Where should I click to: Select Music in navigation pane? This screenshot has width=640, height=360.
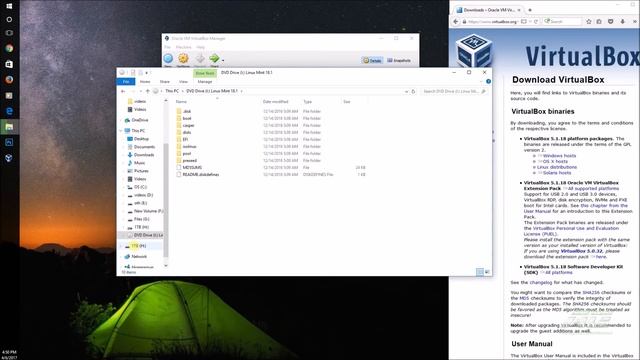[x=139, y=163]
